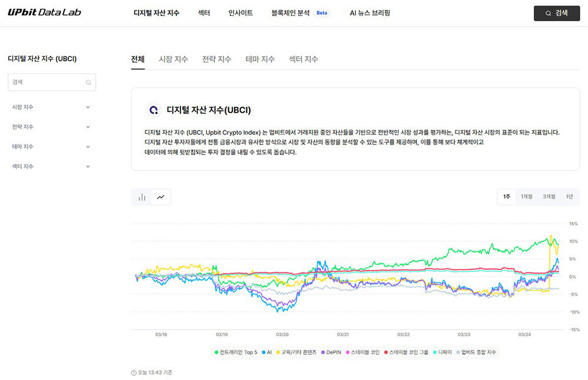Image resolution: width=588 pixels, height=380 pixels.
Task: Expand the 전략 지수 sidebar section
Action: pyautogui.click(x=51, y=127)
